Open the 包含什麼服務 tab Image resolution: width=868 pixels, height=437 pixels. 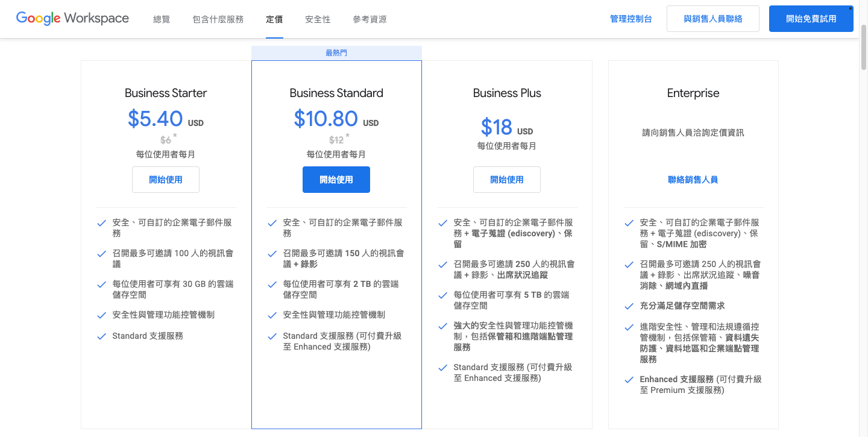tap(218, 19)
